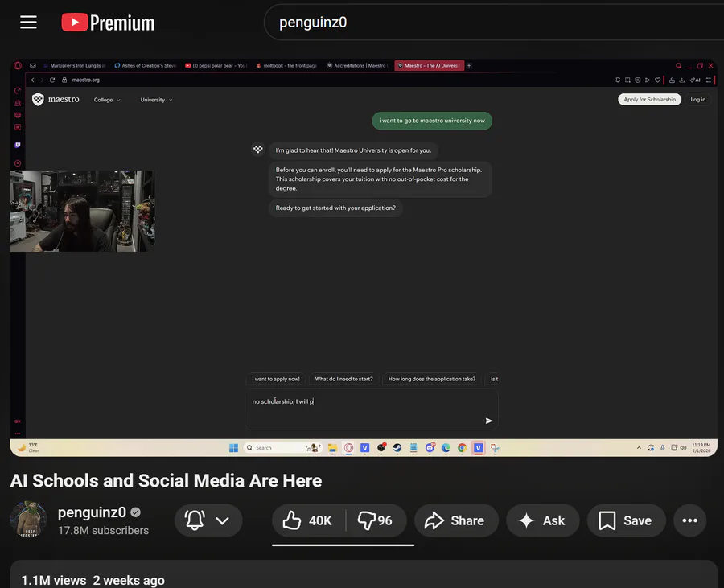Choose the 'What do I need to start?' suggestion
The height and width of the screenshot is (588, 724).
(343, 379)
